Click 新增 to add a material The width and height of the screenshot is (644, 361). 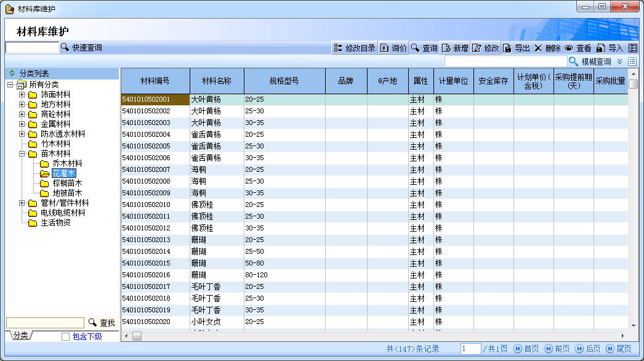point(455,48)
